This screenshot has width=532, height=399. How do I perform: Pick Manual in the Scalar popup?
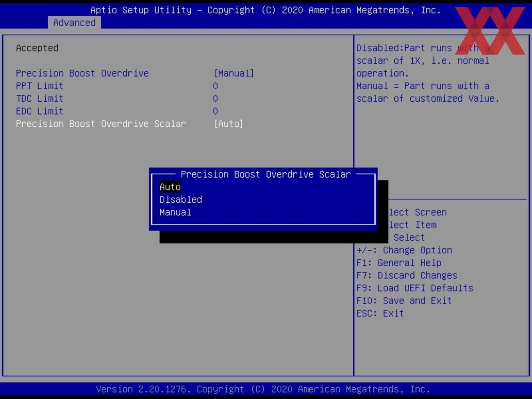point(175,212)
